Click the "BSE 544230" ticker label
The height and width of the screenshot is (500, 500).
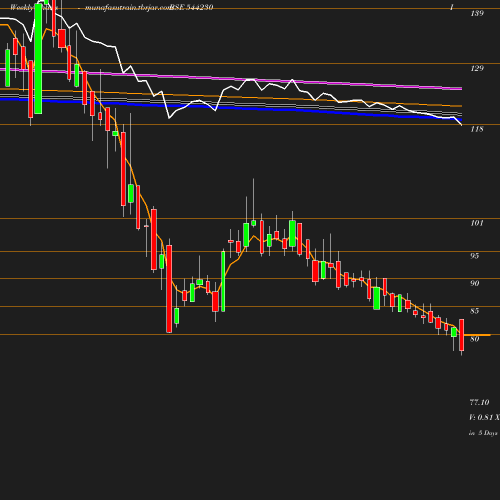coord(191,7)
